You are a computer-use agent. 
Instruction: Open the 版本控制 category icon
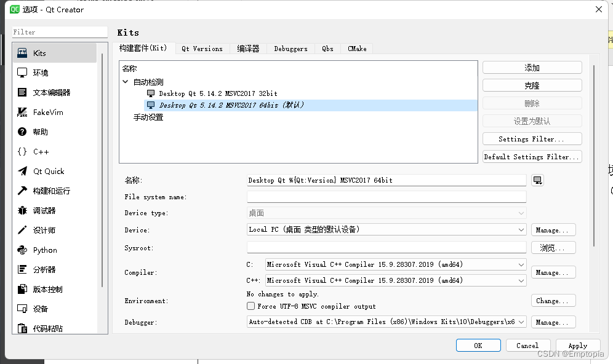22,289
